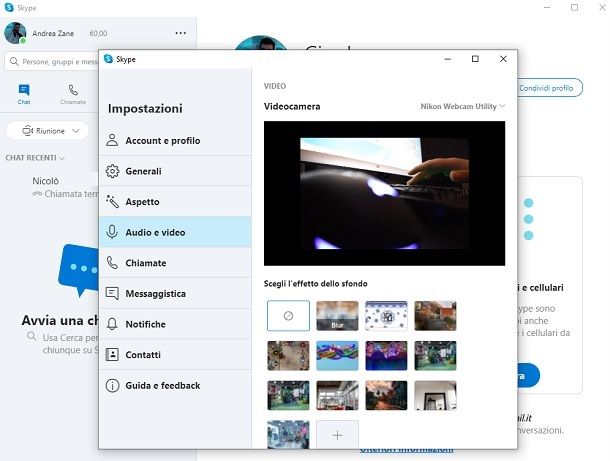Click the gear icon beside Generali
The width and height of the screenshot is (610, 461).
click(112, 171)
